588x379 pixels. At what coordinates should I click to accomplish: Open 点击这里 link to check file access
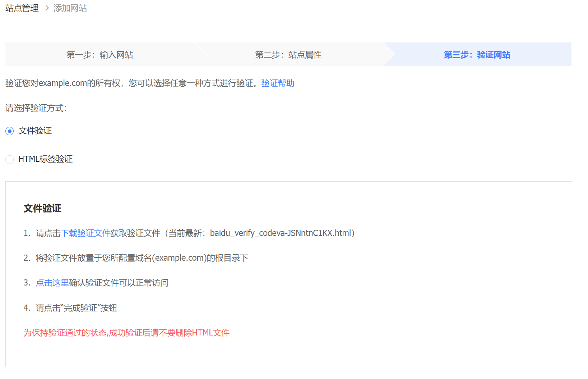[52, 283]
